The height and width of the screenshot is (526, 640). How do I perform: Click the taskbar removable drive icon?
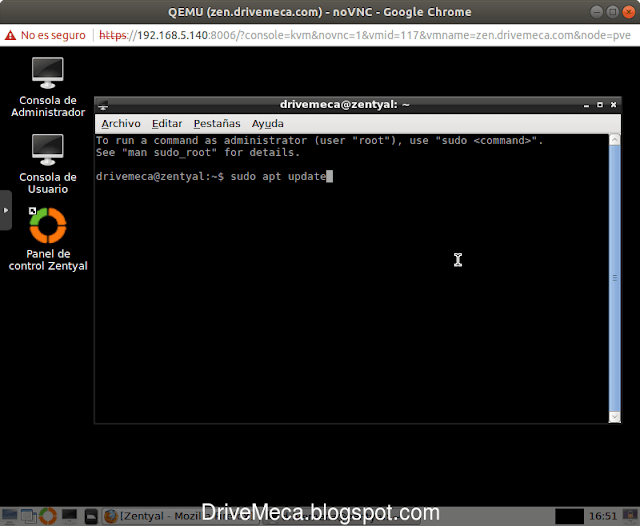(x=91, y=517)
